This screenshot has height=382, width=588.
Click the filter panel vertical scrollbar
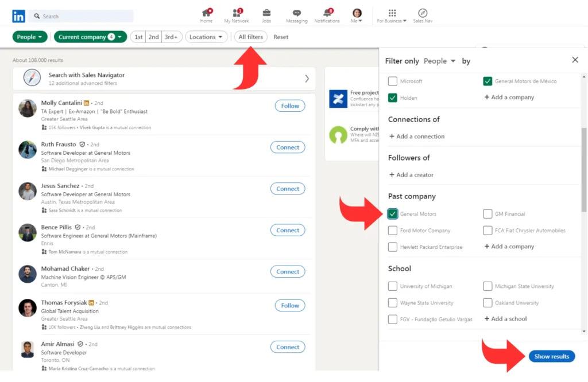click(584, 169)
